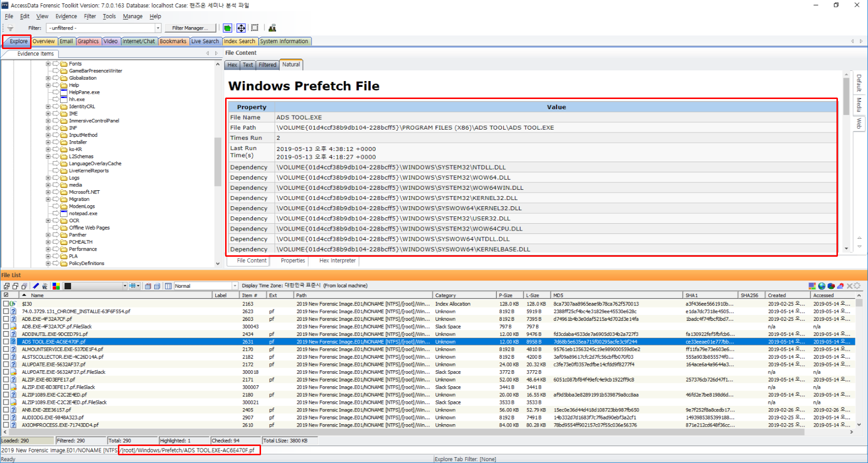Toggle checkbox for ALZIP.EXE-BD3EFE17.pf row
This screenshot has width=868, height=463.
pos(6,380)
